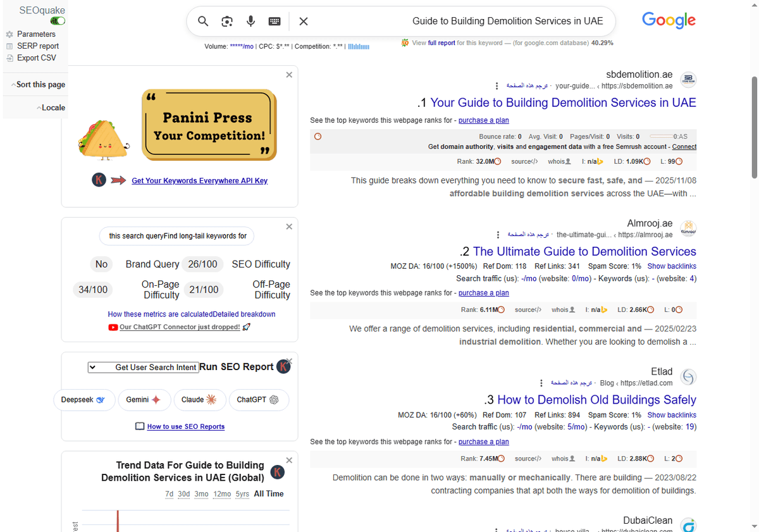The image size is (759, 532).
Task: Switch trend range to 7d
Action: click(x=168, y=494)
